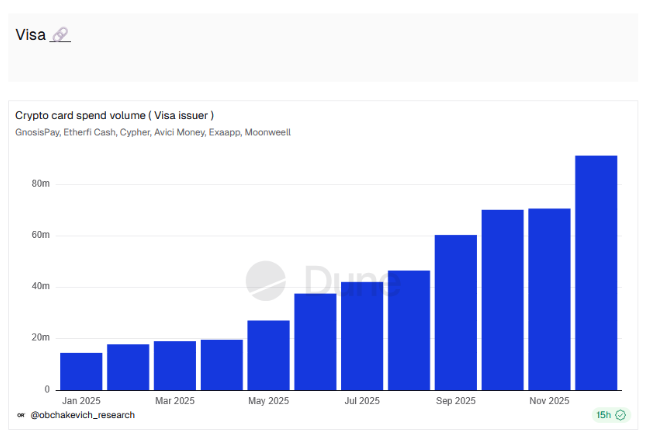Click the Dune logo watermark circle

click(265, 280)
